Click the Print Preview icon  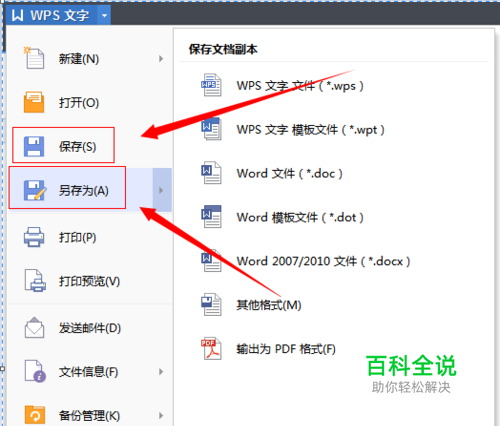tap(35, 281)
